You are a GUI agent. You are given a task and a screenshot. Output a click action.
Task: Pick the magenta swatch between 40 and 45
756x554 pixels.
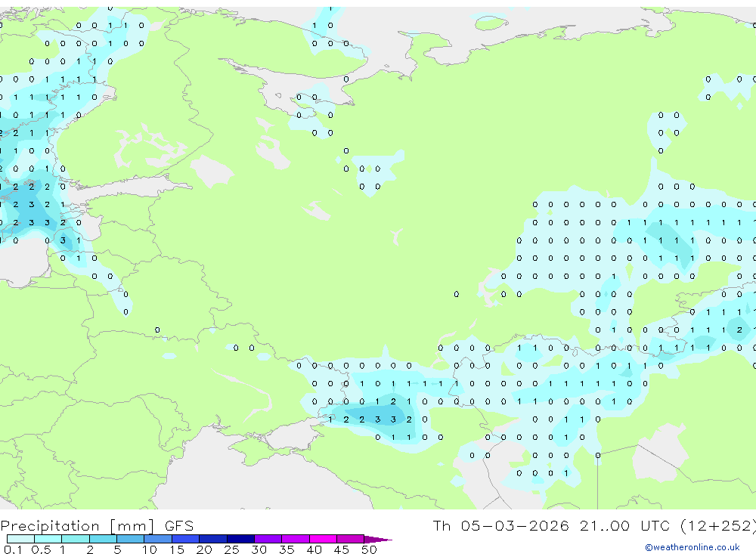tap(323, 539)
